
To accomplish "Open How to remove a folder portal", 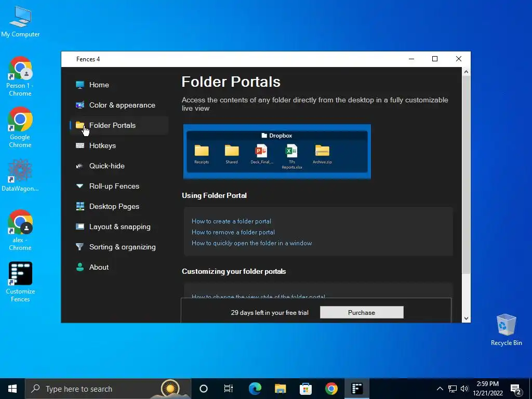I will [233, 232].
